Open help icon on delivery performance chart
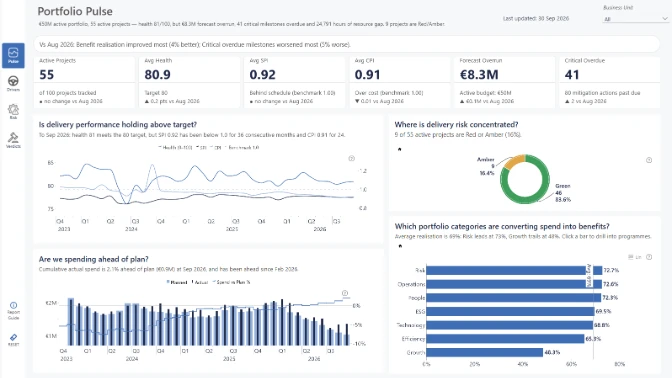Viewport: 672px width, 378px height. (351, 159)
